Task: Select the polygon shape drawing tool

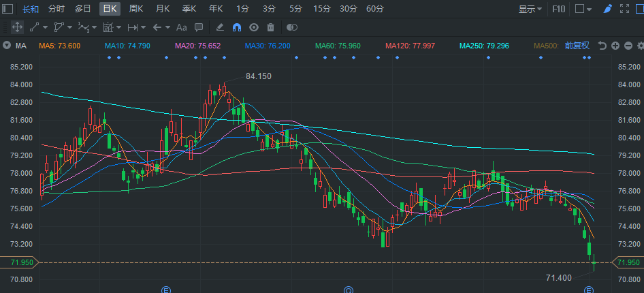Action: click(x=59, y=27)
